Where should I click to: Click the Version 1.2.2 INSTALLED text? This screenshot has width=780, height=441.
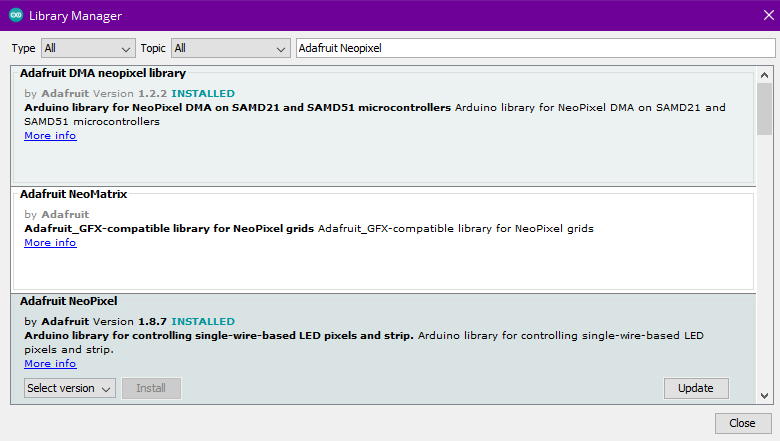(164, 93)
